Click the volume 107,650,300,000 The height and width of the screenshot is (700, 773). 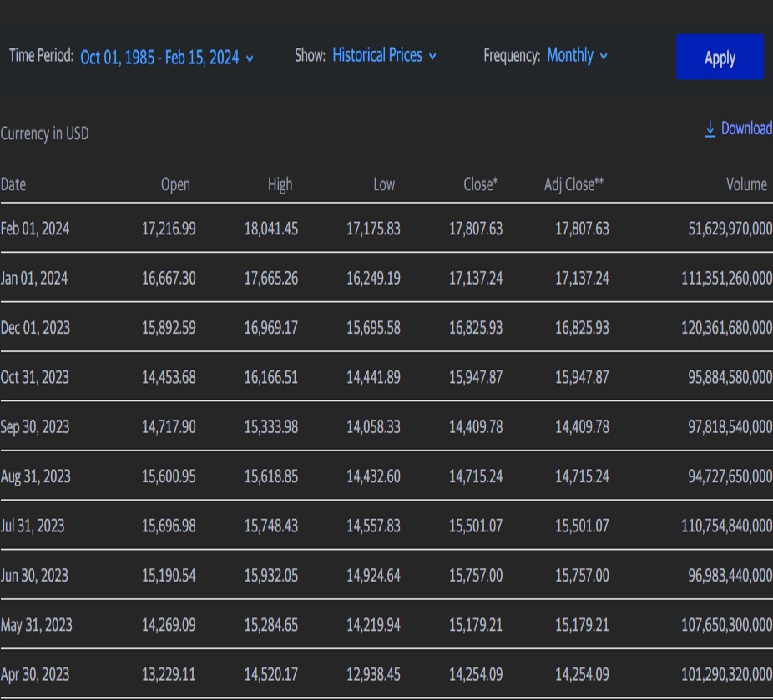click(x=726, y=625)
